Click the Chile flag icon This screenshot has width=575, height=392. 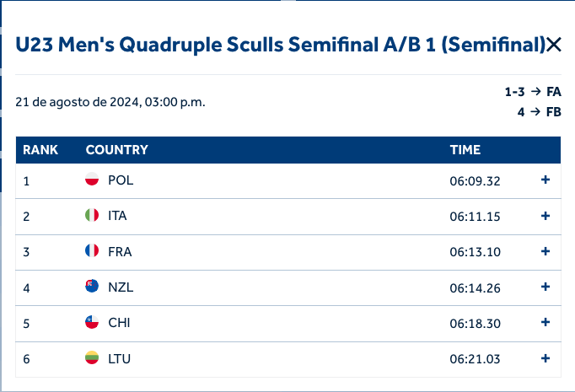click(x=93, y=323)
